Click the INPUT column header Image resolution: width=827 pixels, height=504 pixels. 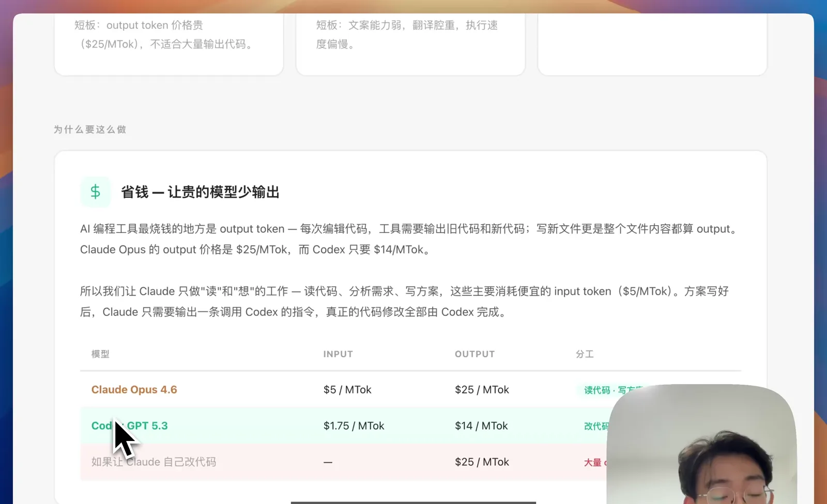(x=338, y=354)
